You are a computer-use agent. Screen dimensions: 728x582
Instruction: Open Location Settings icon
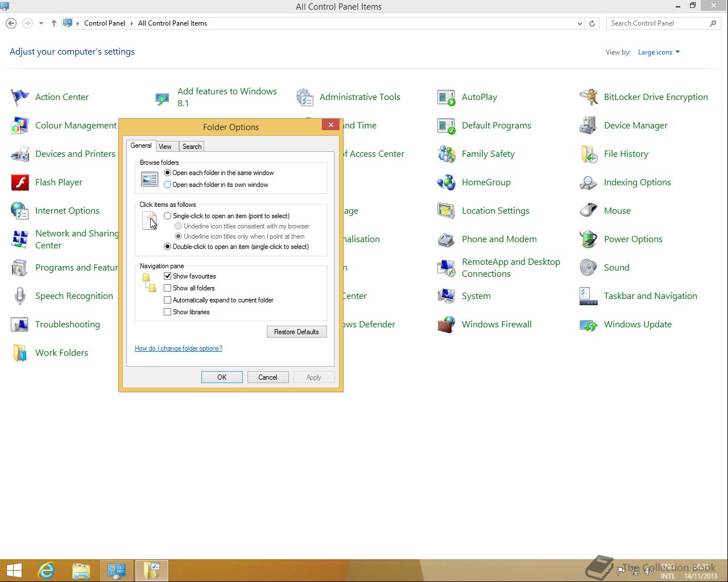[446, 211]
